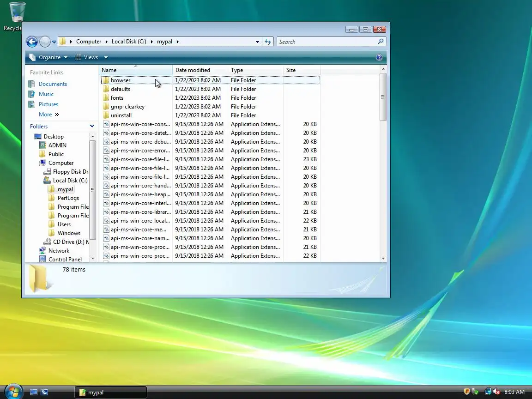Click file list vertical scrollbar thumb

click(383, 97)
